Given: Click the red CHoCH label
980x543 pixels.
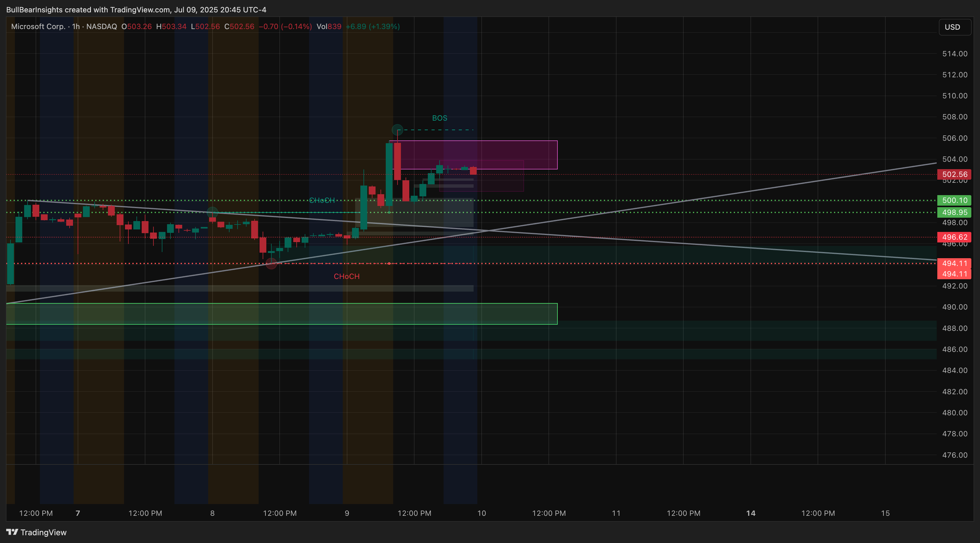Looking at the screenshot, I should 346,276.
